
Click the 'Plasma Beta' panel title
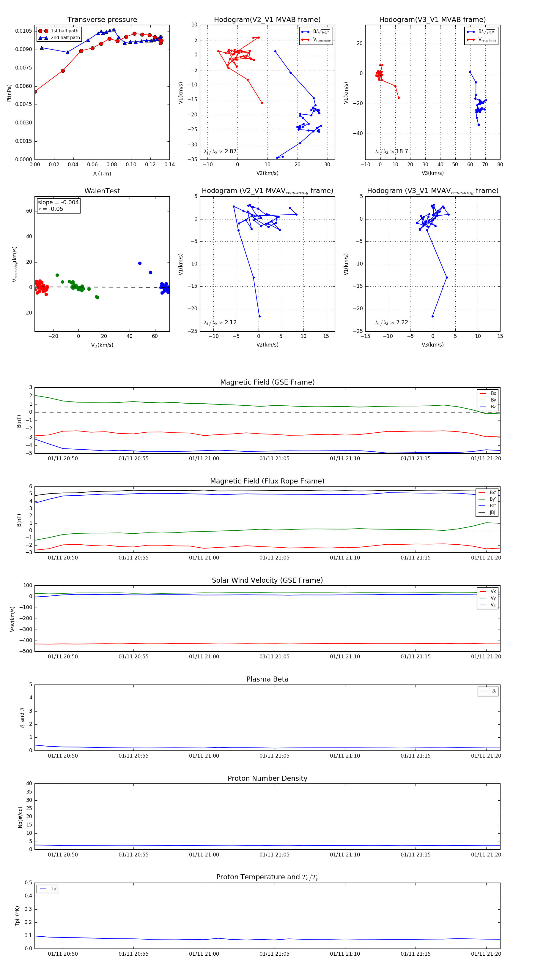click(x=267, y=679)
